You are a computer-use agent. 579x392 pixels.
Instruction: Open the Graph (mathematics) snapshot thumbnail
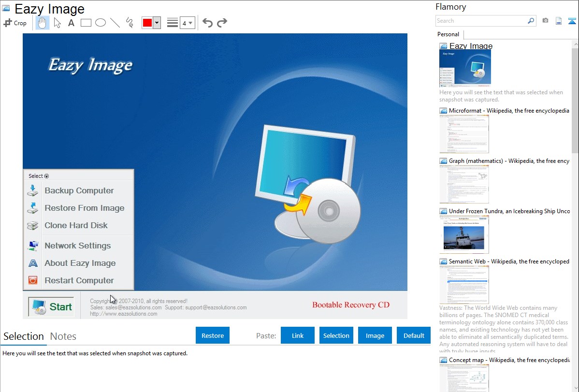[x=464, y=184]
